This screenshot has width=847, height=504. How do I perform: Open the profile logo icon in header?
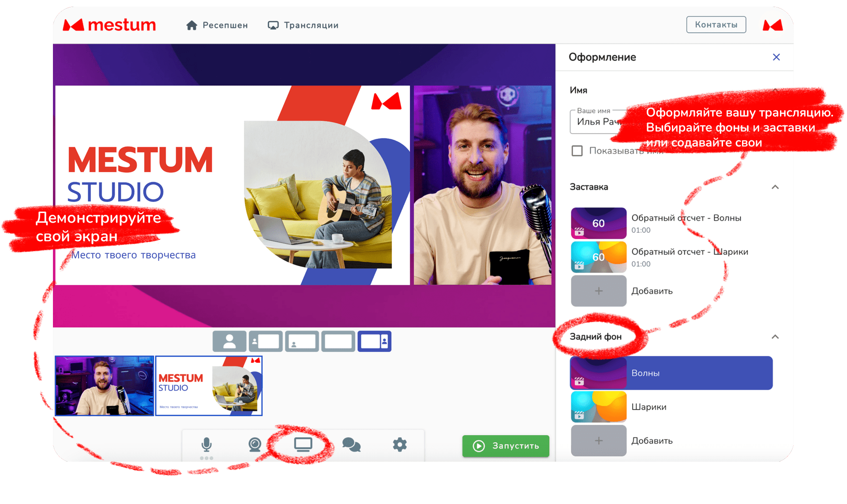click(773, 25)
